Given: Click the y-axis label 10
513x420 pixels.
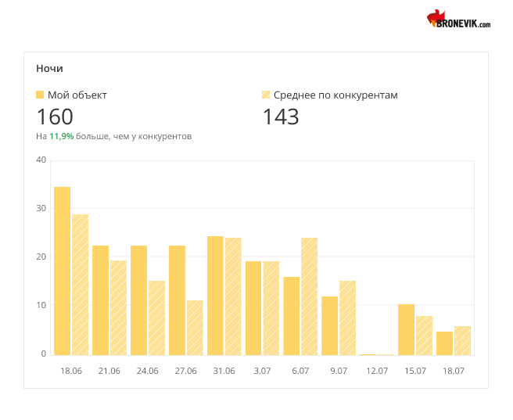Looking at the screenshot, I should click(x=41, y=305).
